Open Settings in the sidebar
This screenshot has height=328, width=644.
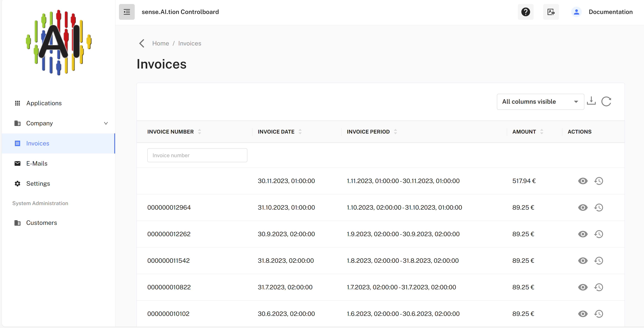pos(58,184)
